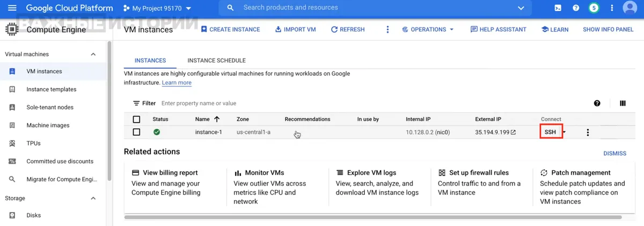Open notifications badge showing 5
Image resolution: width=644 pixels, height=226 pixels.
tap(594, 8)
